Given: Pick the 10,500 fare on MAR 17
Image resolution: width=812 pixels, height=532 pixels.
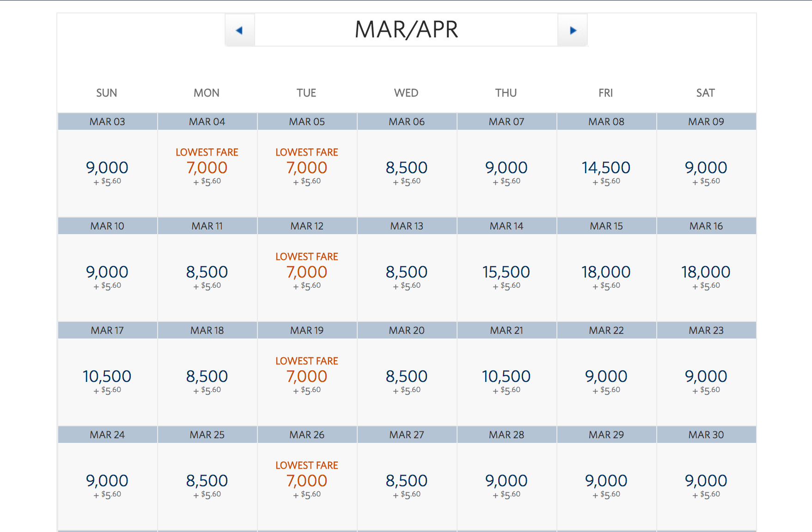Looking at the screenshot, I should click(107, 377).
